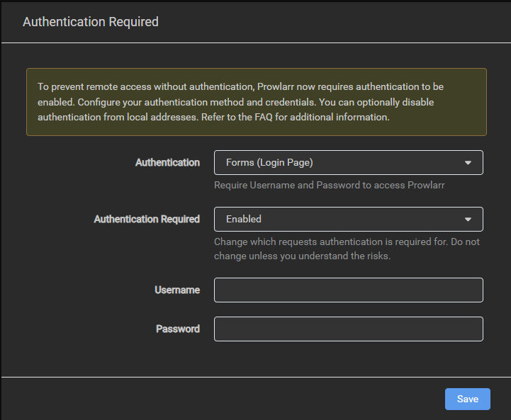This screenshot has width=511, height=420.
Task: Click the caret arrow on Authentication Required dropdown
Action: pos(468,220)
